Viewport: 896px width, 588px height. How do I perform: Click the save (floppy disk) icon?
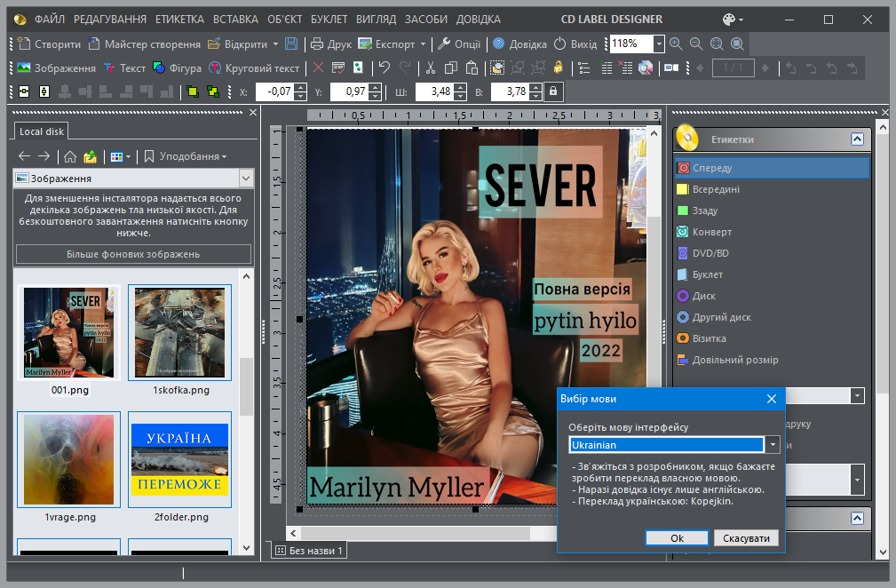click(291, 44)
